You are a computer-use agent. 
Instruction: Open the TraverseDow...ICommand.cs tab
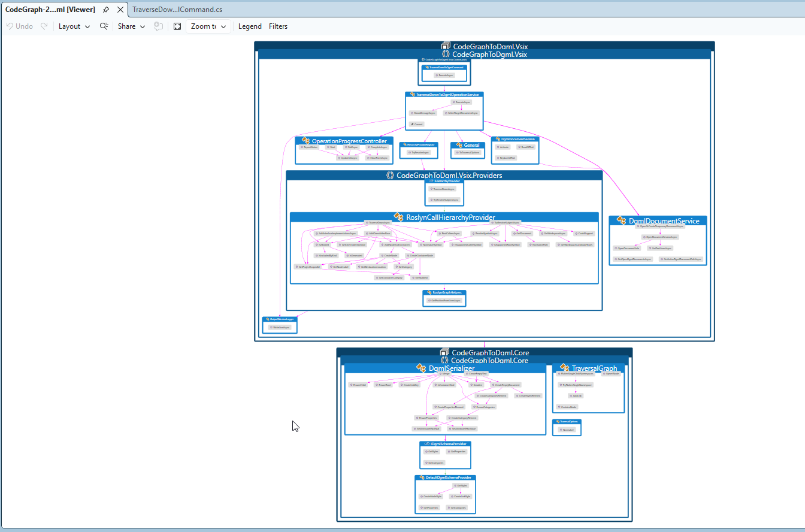pyautogui.click(x=177, y=10)
